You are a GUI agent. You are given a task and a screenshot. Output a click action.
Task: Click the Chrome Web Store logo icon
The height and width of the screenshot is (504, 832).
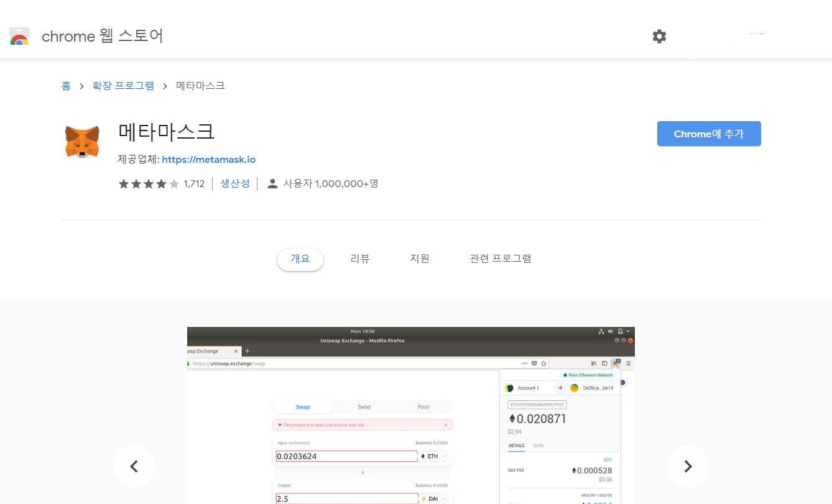click(x=19, y=37)
